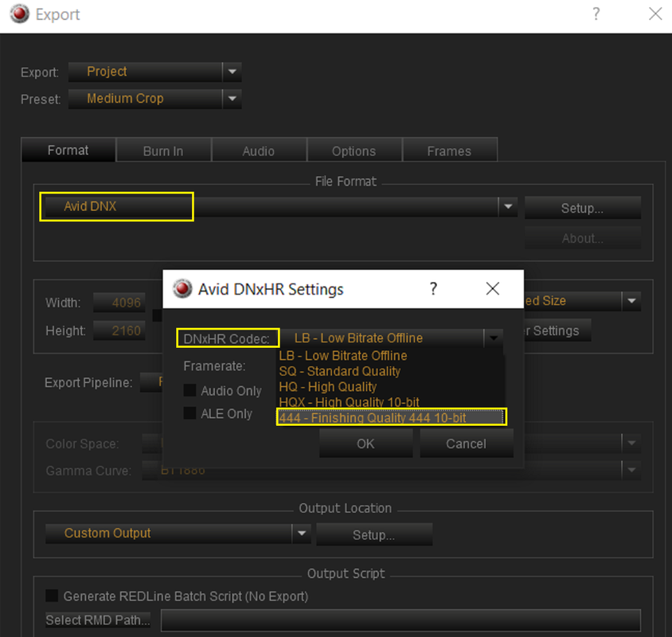Click OK in Avid DNxHR Settings
Image resolution: width=672 pixels, height=637 pixels.
pyautogui.click(x=365, y=444)
